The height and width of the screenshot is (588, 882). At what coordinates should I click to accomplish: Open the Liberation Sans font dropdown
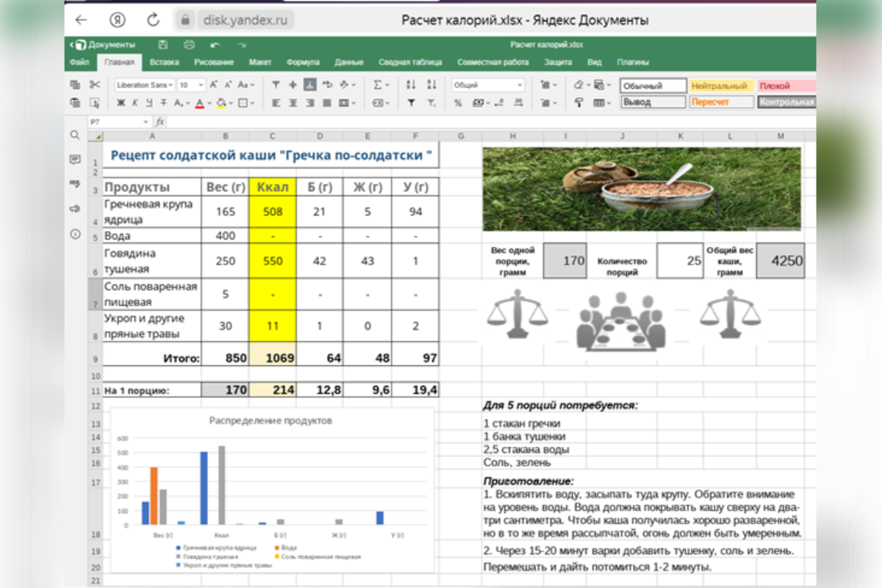click(x=145, y=85)
